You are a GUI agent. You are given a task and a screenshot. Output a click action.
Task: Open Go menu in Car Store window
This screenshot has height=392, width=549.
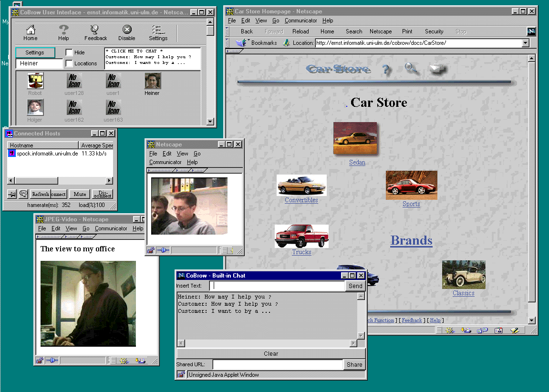point(276,21)
